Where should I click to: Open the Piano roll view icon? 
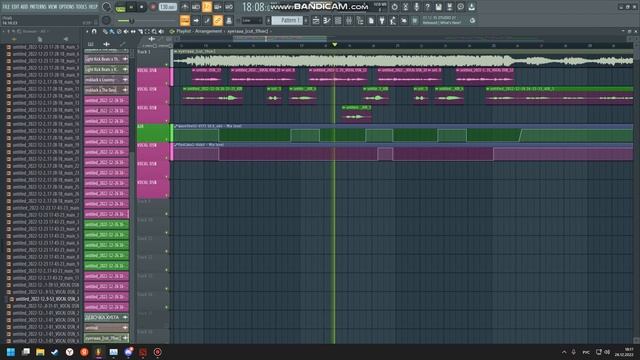click(327, 20)
